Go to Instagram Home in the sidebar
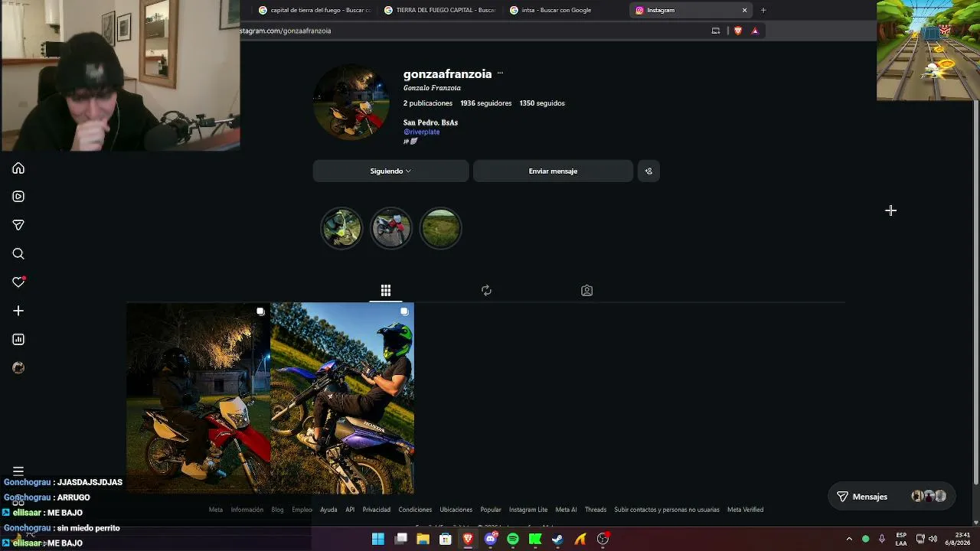This screenshot has height=551, width=980. tap(18, 168)
